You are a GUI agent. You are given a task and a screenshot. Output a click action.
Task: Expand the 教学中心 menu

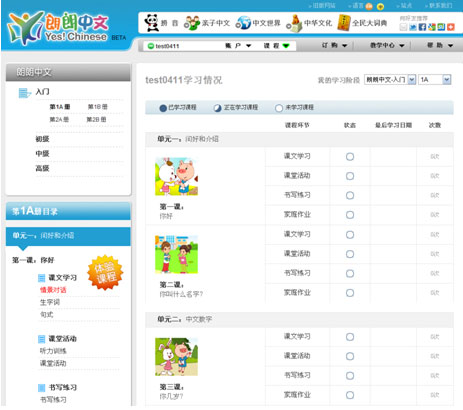click(x=387, y=45)
